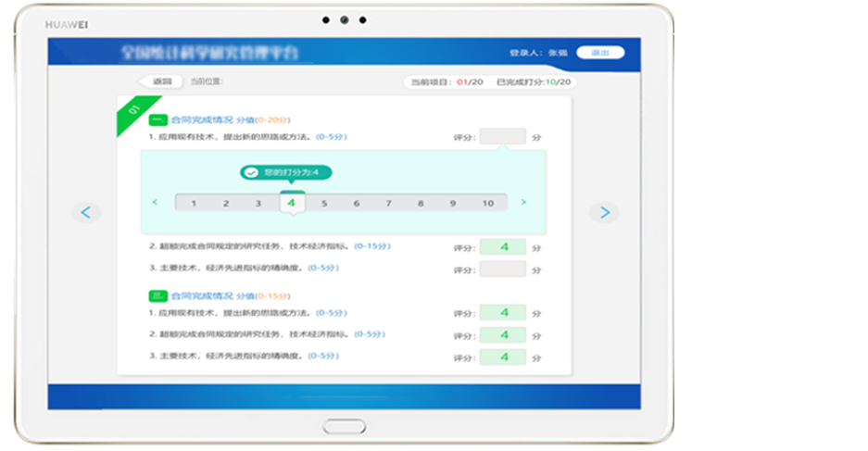868x451 pixels.
Task: Click the green section two badge icon
Action: click(158, 295)
